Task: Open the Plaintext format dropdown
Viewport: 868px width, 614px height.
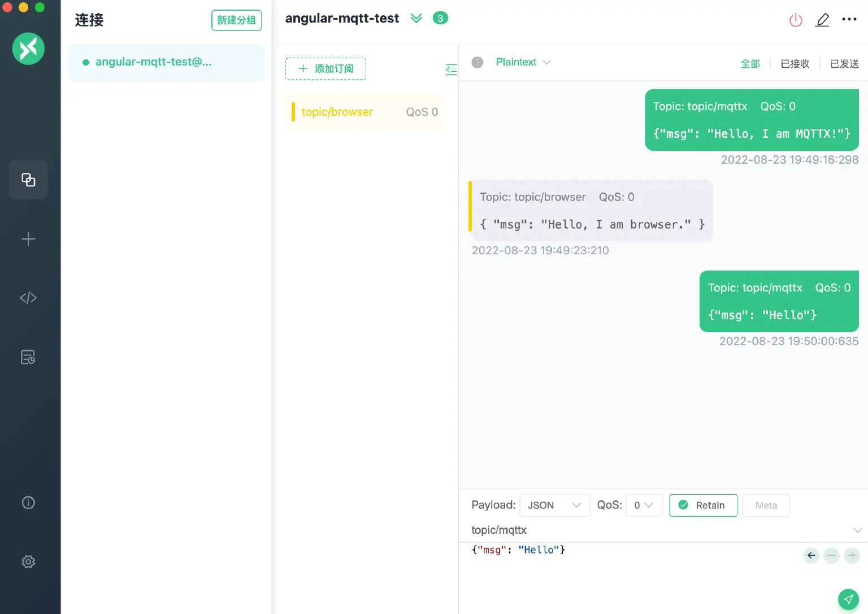Action: [522, 62]
